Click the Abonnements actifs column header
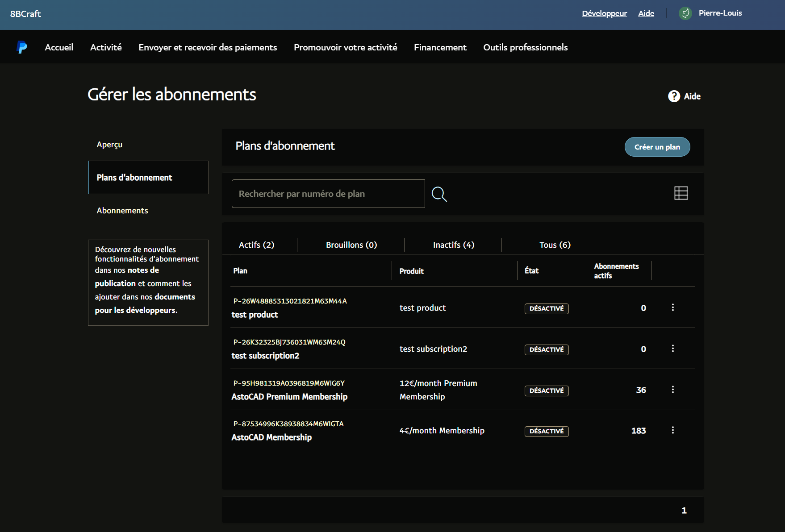The width and height of the screenshot is (785, 532). click(x=616, y=271)
